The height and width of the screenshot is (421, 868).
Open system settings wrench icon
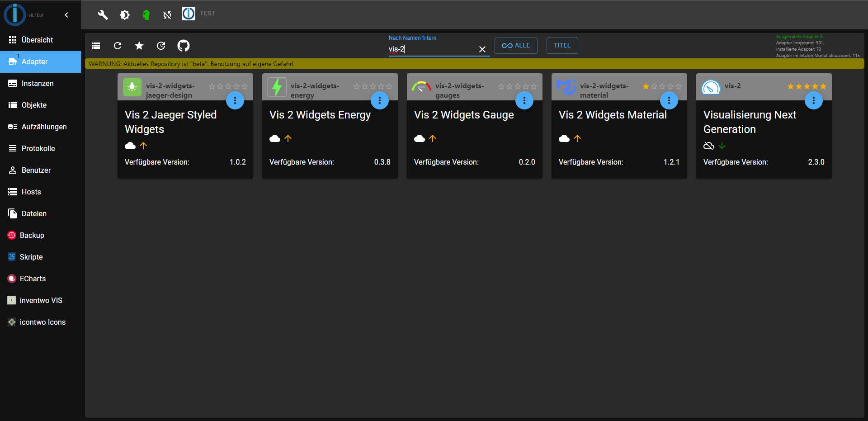[x=103, y=15]
